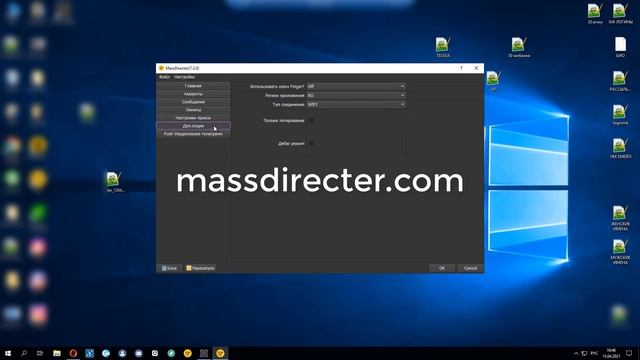Go to the Лимиты sidebar tab
The height and width of the screenshot is (360, 640).
193,110
